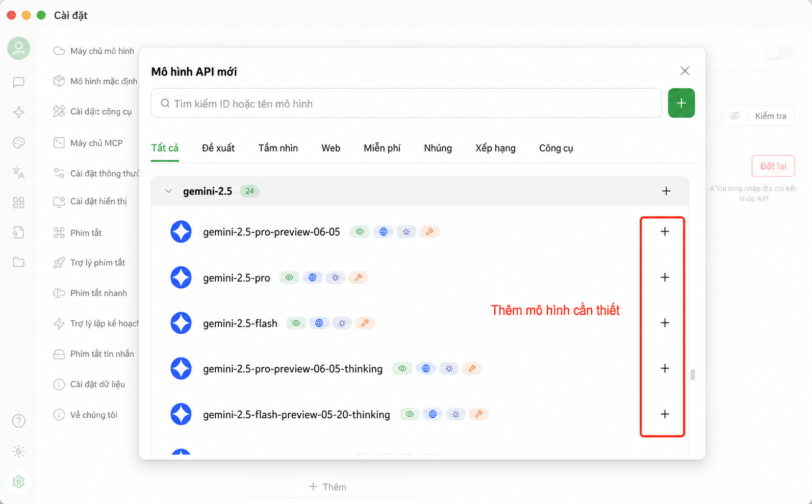
Task: Click reasoning badge of gemini-2.5-flash
Action: (x=342, y=323)
